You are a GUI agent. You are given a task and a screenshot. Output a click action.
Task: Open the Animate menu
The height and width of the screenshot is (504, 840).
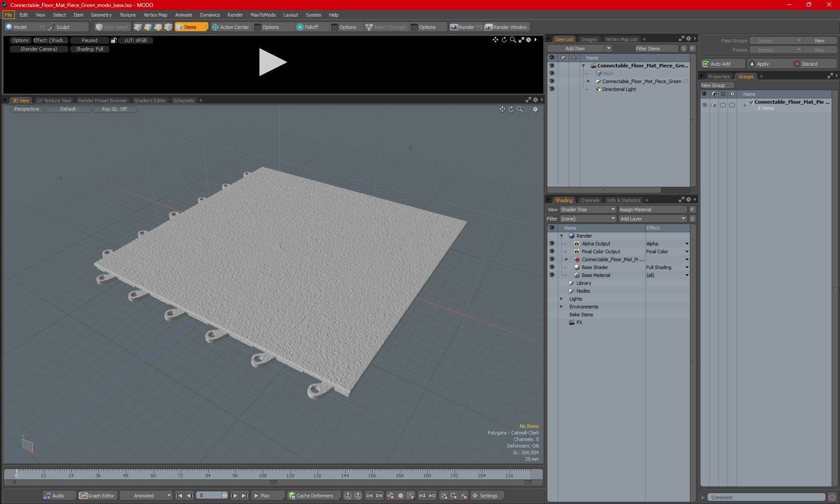pyautogui.click(x=183, y=14)
